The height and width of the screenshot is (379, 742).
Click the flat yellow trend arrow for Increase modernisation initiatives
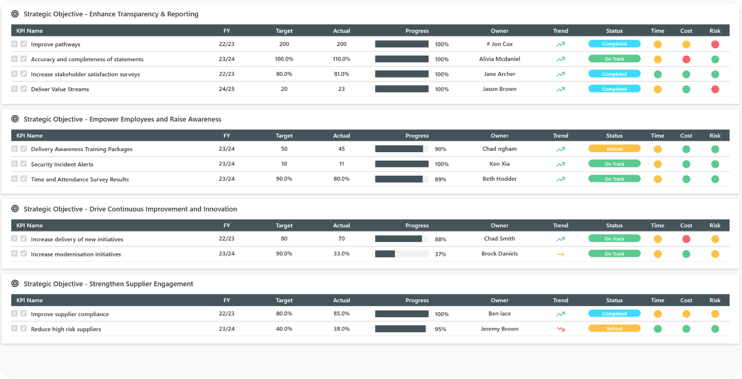pyautogui.click(x=561, y=254)
